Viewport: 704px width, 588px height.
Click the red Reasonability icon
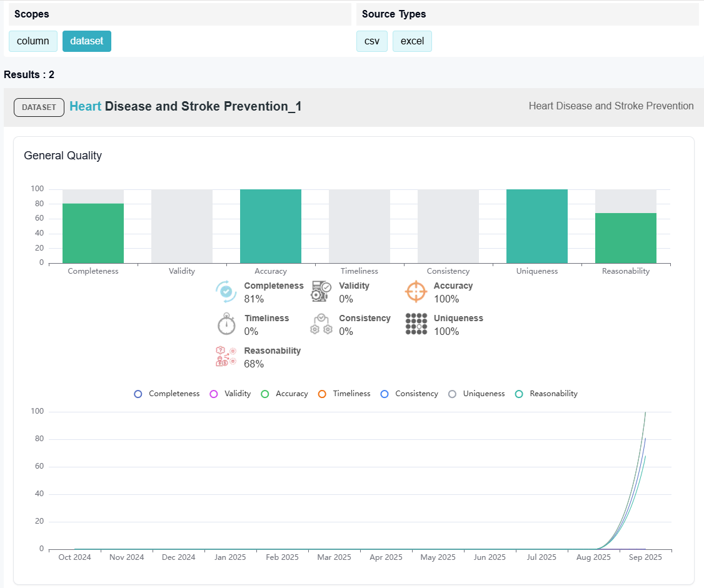[x=226, y=357]
